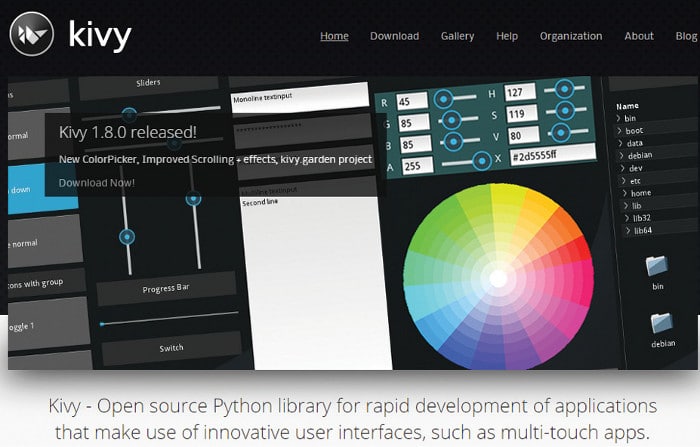Image resolution: width=700 pixels, height=447 pixels.
Task: Go to the Download page
Action: tap(394, 36)
